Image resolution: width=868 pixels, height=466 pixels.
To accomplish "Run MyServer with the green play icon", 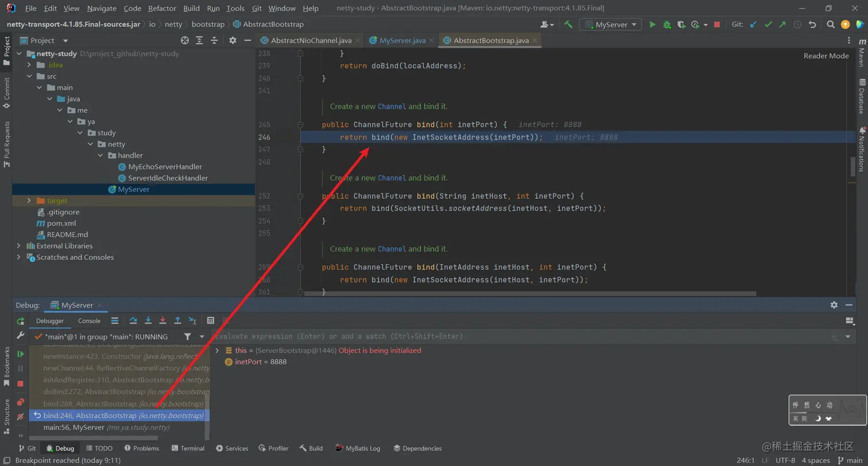I will pos(652,25).
